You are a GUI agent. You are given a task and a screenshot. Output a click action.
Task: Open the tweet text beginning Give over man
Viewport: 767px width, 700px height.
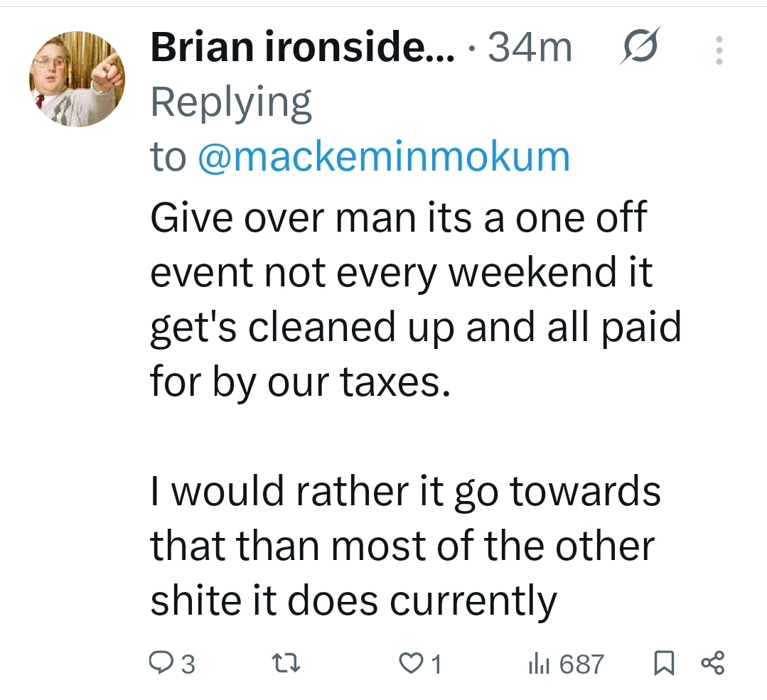point(415,299)
